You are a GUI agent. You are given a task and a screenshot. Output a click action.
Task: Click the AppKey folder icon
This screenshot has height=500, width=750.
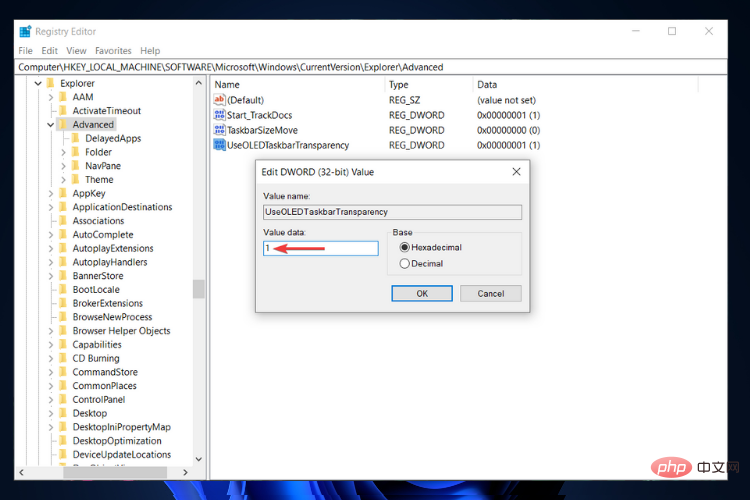pyautogui.click(x=63, y=193)
